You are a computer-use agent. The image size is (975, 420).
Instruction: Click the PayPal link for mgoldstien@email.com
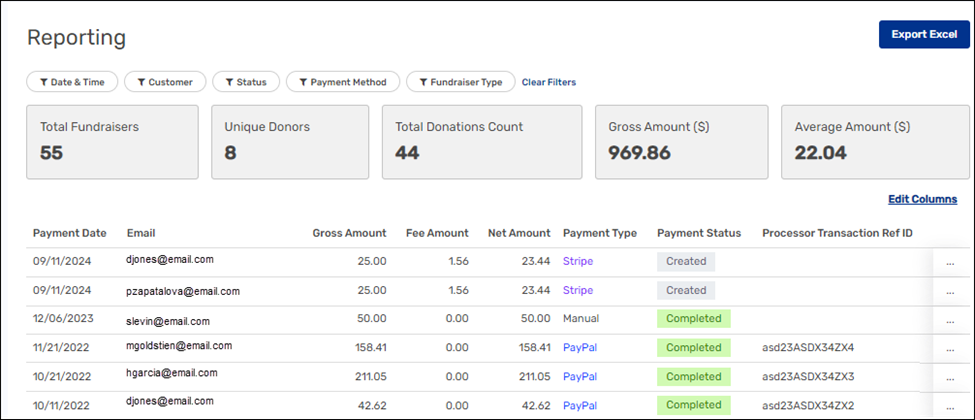[579, 348]
